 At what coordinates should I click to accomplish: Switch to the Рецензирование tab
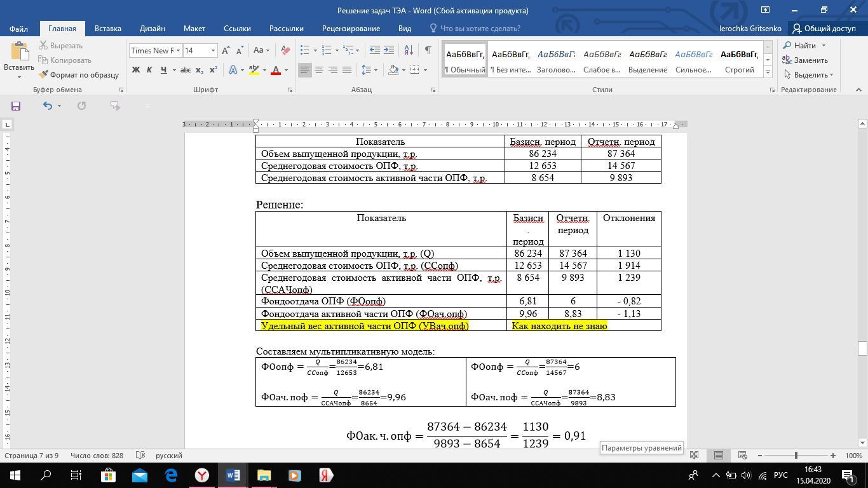351,29
